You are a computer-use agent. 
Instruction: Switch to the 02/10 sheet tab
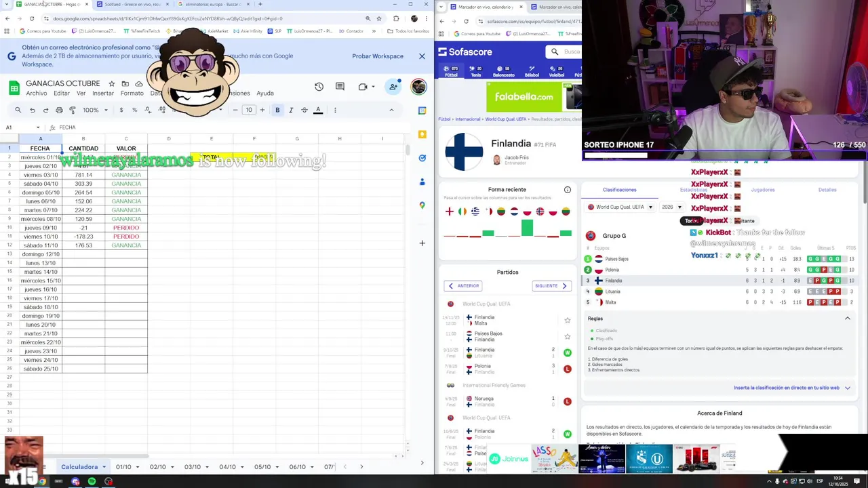pos(157,467)
